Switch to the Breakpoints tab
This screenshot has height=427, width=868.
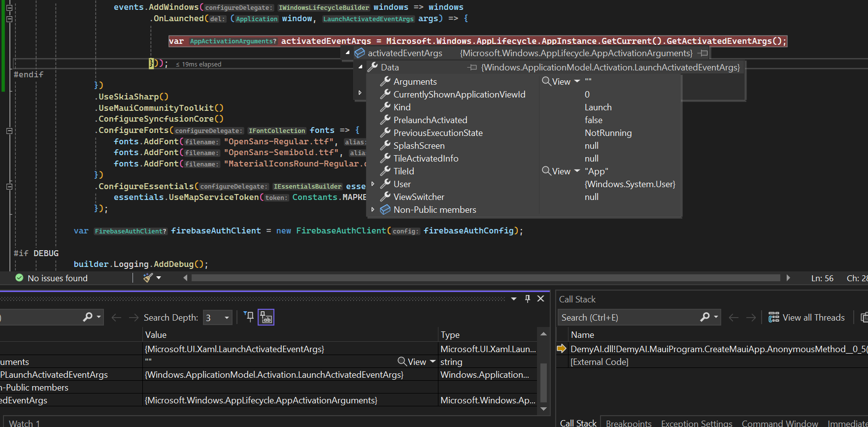[629, 423]
